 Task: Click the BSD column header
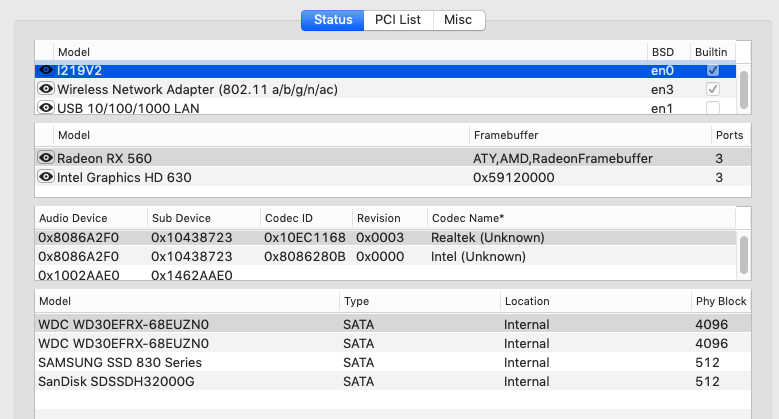coord(668,52)
